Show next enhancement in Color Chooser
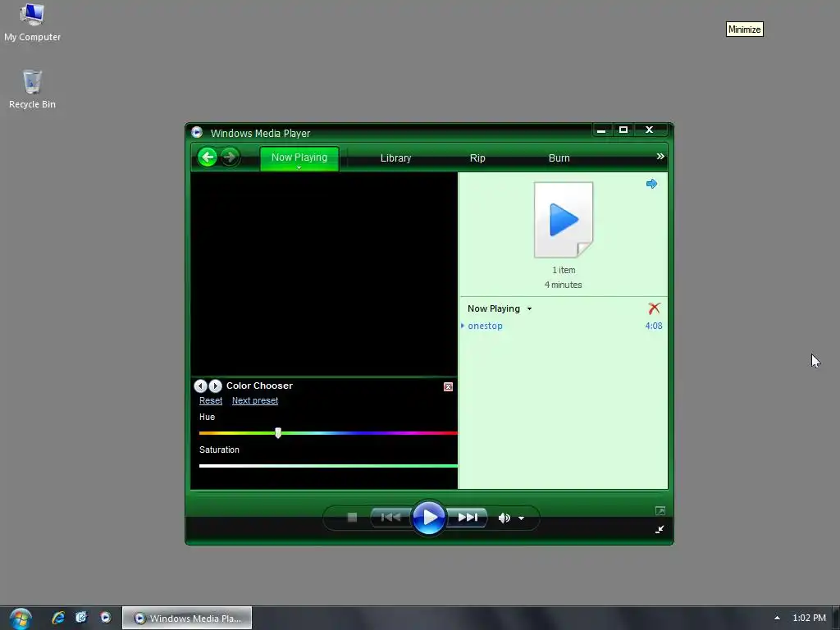Screen dimensions: 840x630 (215, 386)
